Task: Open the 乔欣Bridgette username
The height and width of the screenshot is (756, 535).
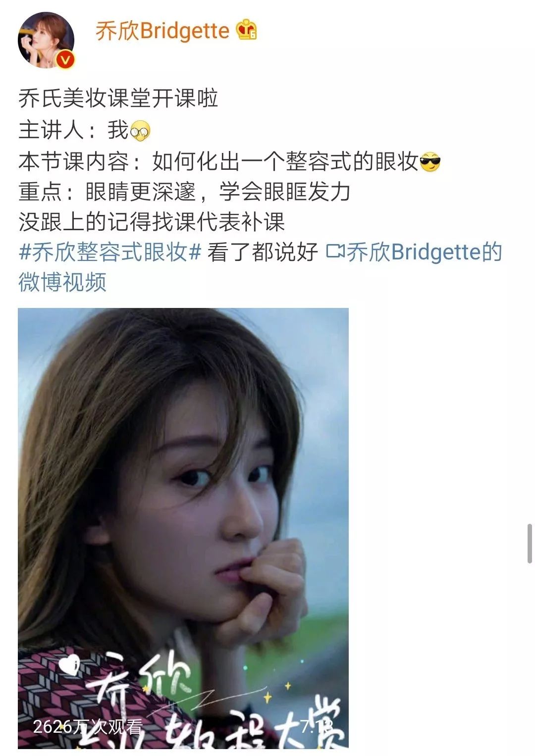Action: 162,31
